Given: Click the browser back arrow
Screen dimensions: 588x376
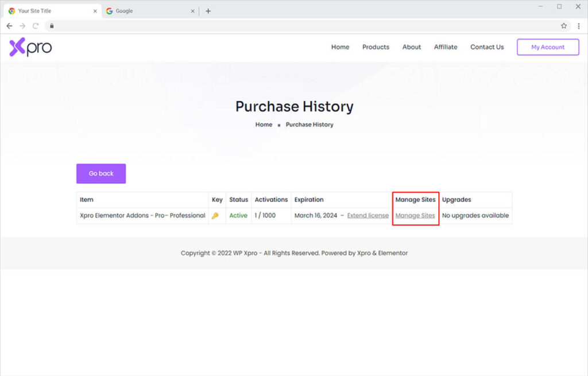Looking at the screenshot, I should tap(9, 26).
